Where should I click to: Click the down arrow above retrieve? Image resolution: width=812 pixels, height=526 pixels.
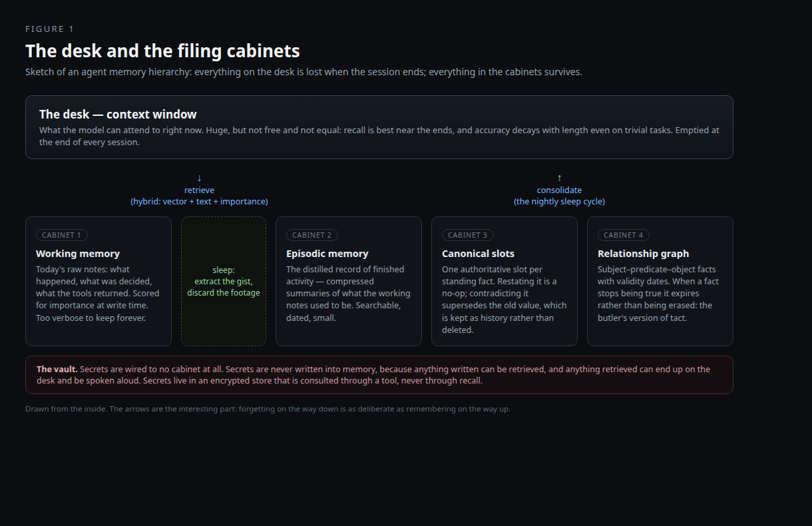[199, 178]
